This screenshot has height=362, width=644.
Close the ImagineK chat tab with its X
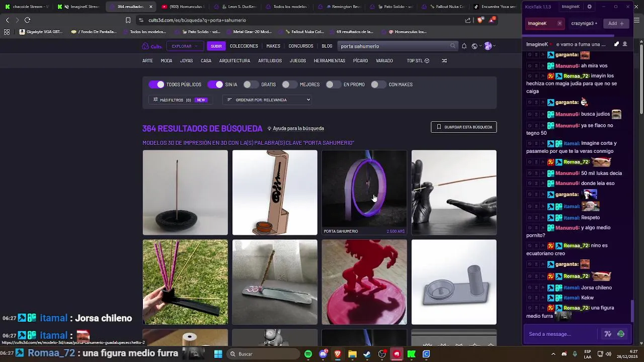point(559,24)
